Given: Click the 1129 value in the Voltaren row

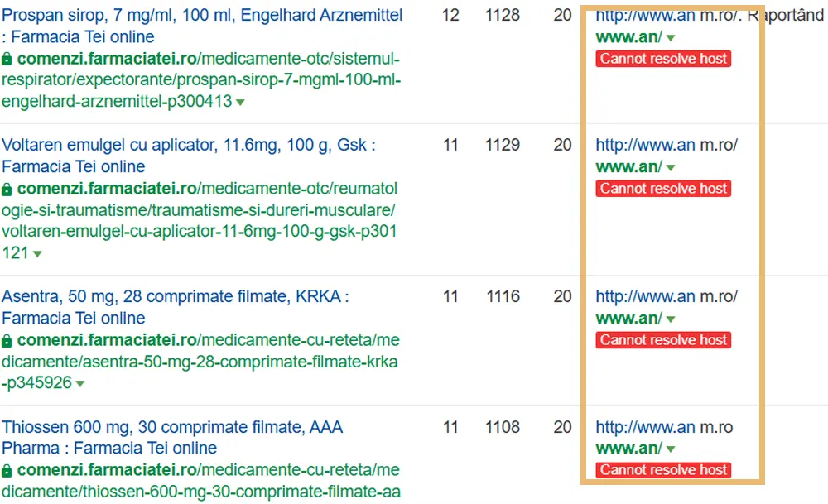Looking at the screenshot, I should tap(503, 145).
